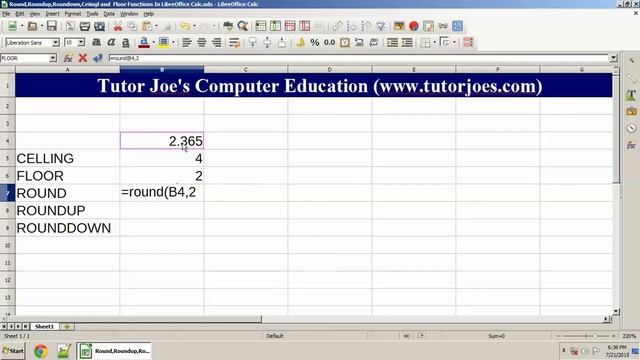The height and width of the screenshot is (360, 640).
Task: Add new sheet plus button
Action: (67, 327)
